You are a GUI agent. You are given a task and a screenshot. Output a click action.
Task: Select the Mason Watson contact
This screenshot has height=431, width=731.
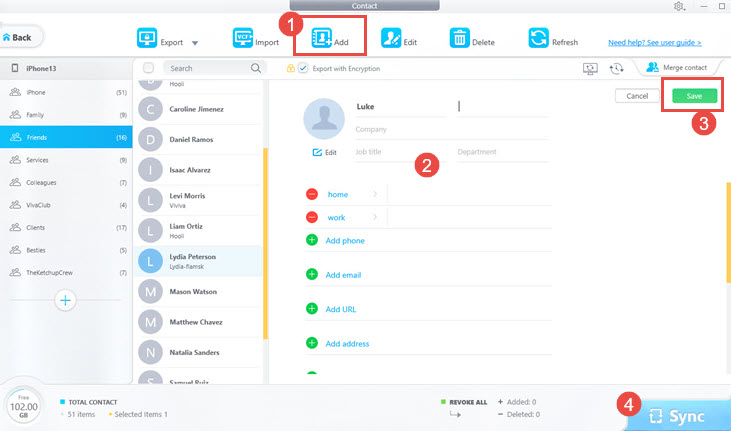(x=199, y=292)
